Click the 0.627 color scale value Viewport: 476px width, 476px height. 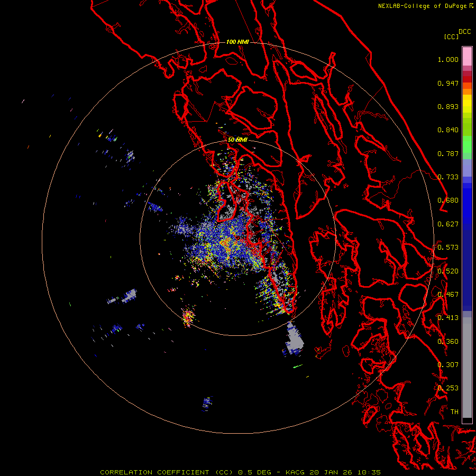(448, 224)
